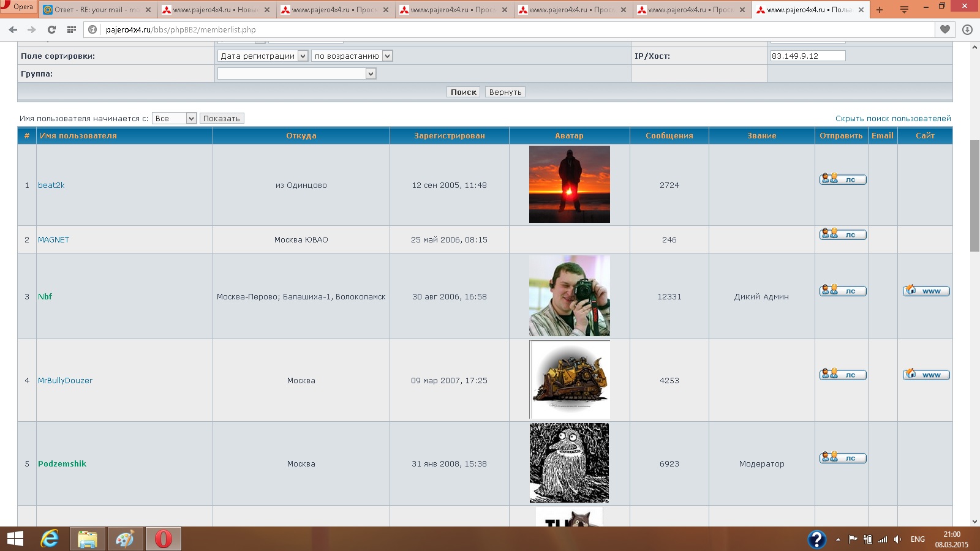This screenshot has width=980, height=551.
Task: Expand the username starts-with 'Все' dropdown
Action: (x=174, y=118)
